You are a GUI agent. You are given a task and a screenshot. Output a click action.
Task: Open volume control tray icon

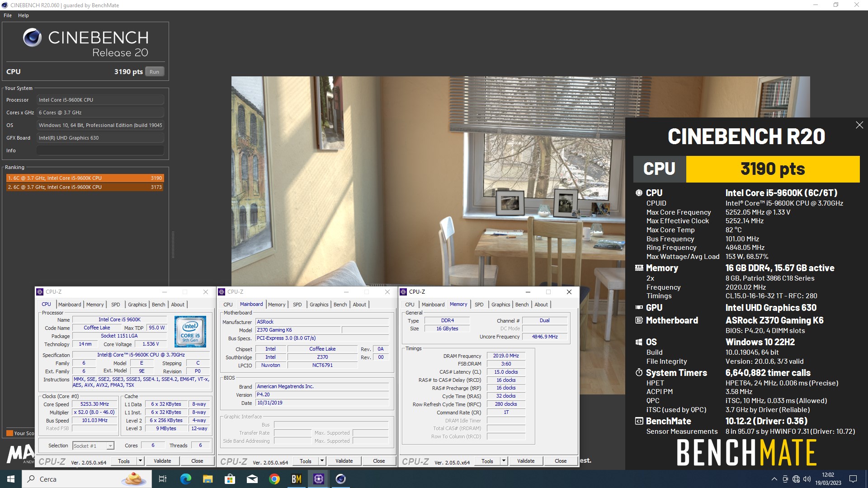tap(807, 479)
